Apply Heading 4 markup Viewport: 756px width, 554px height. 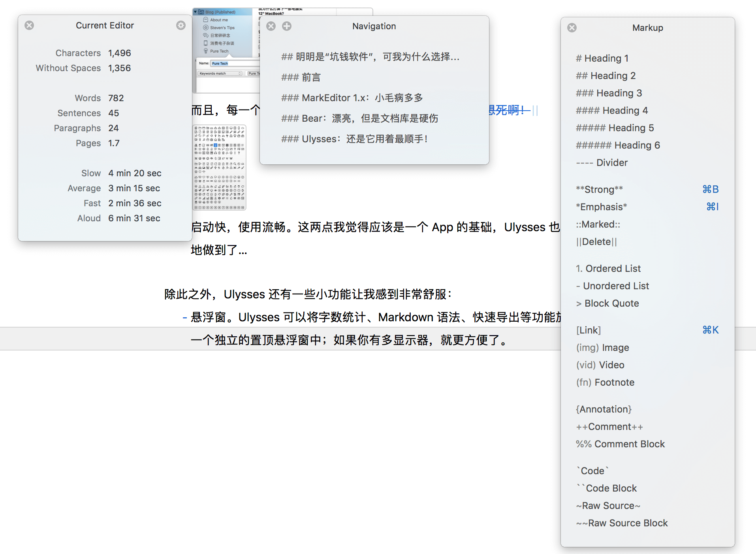[x=612, y=111]
